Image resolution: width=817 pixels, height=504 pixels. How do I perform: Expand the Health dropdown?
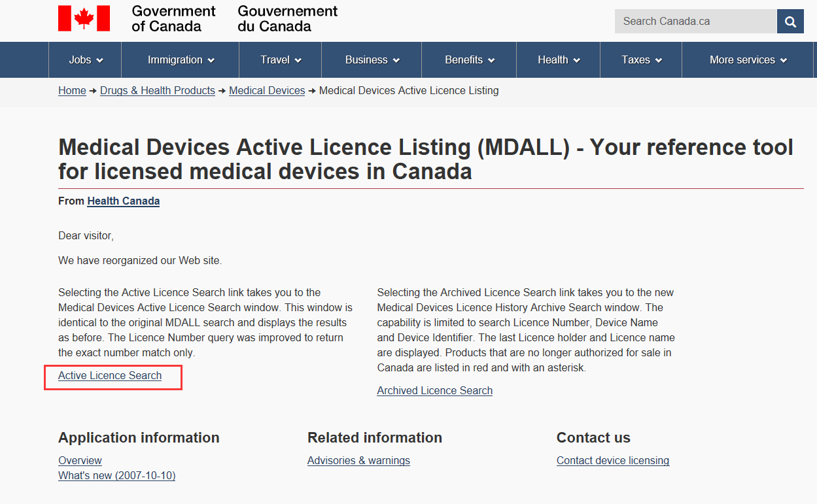559,60
